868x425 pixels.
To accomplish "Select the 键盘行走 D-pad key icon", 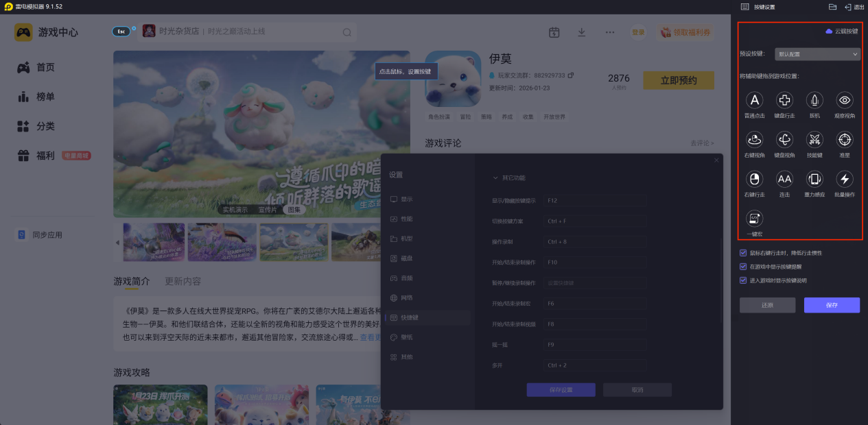I will pyautogui.click(x=784, y=101).
